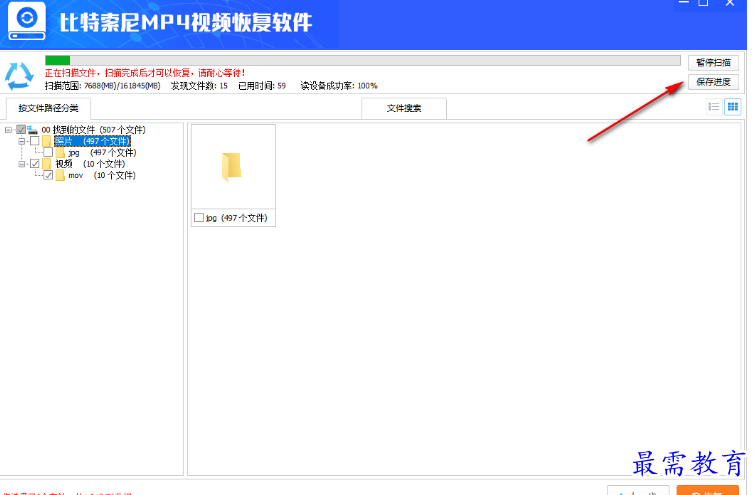This screenshot has width=754, height=495.
Task: Open the jpg folder thumbnail
Action: pyautogui.click(x=232, y=166)
